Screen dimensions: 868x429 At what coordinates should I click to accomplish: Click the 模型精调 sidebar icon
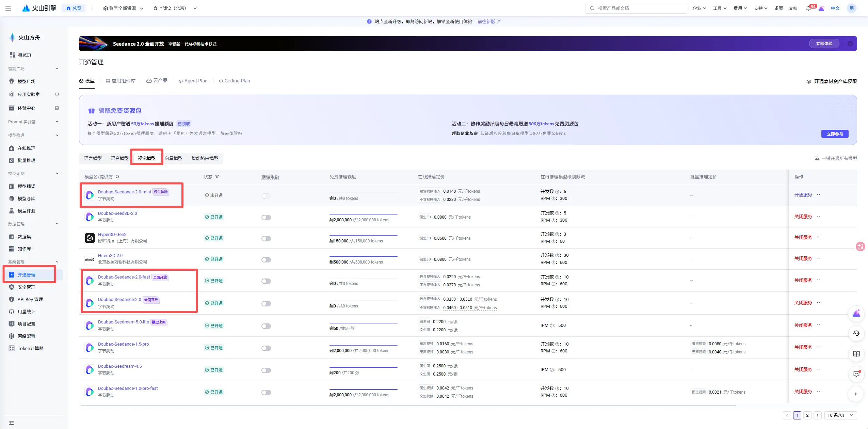12,186
